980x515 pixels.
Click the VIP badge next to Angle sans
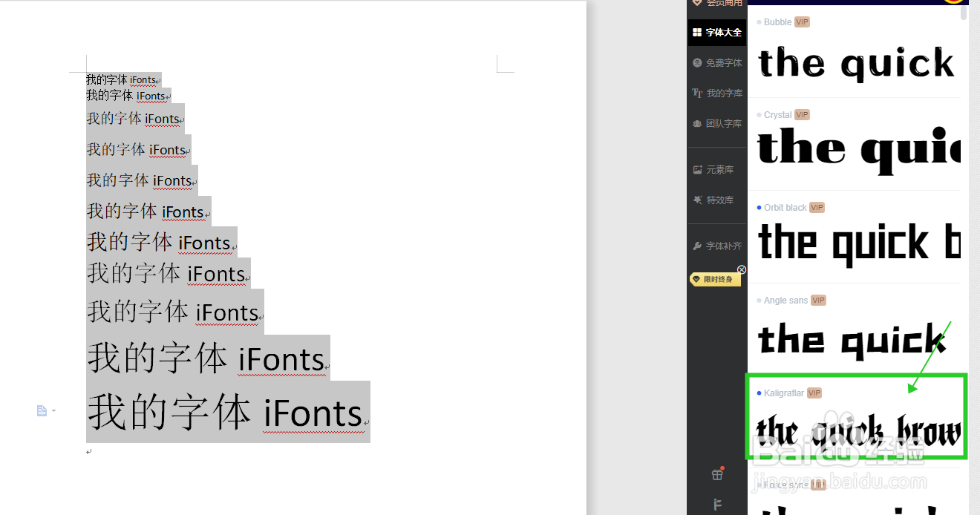tap(818, 301)
